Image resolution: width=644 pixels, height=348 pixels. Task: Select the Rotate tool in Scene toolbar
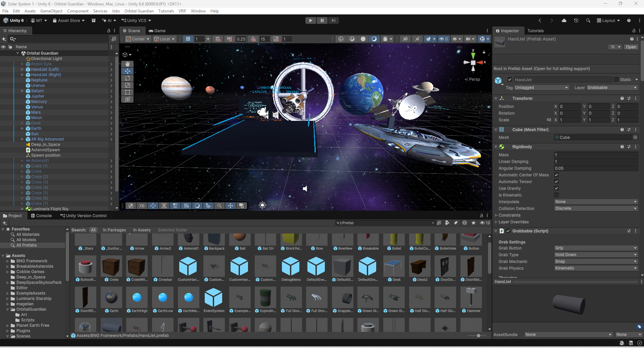128,78
